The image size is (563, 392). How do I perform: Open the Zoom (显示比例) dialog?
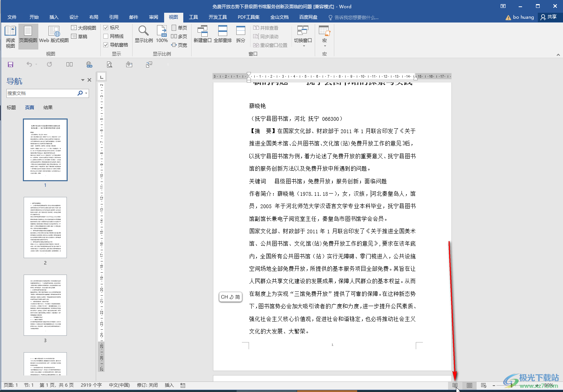144,35
